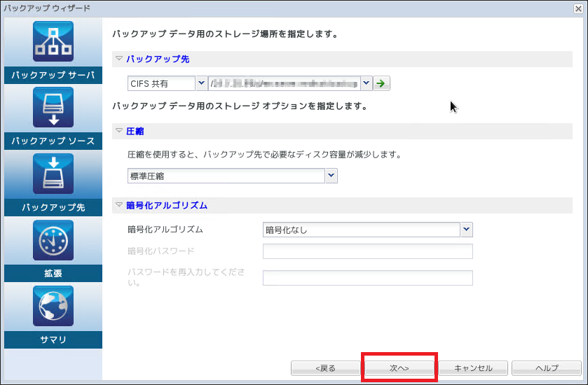Select the Backup Source disk icon
Screen dimensions: 588x385
tap(53, 108)
